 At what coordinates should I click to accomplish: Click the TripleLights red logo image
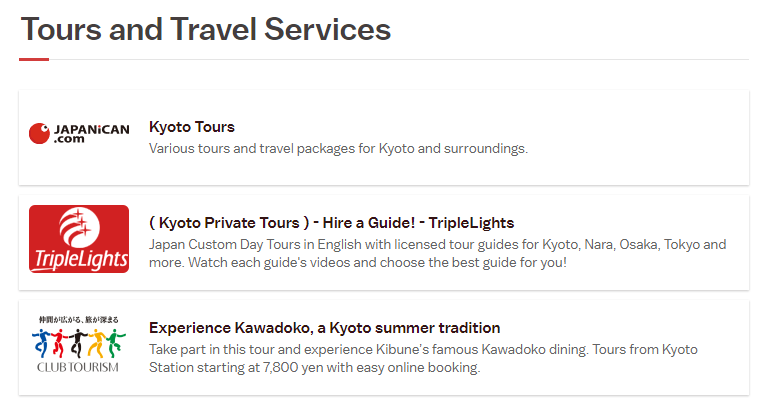79,239
